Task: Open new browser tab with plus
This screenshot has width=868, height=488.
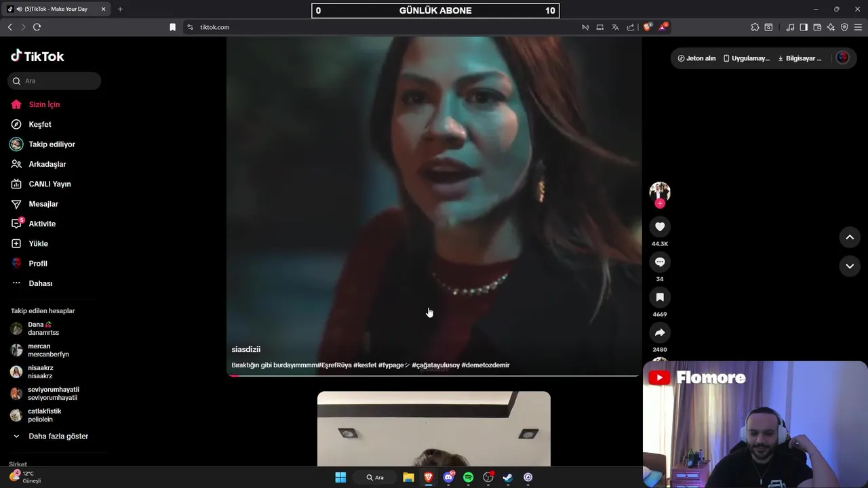Action: tap(120, 9)
